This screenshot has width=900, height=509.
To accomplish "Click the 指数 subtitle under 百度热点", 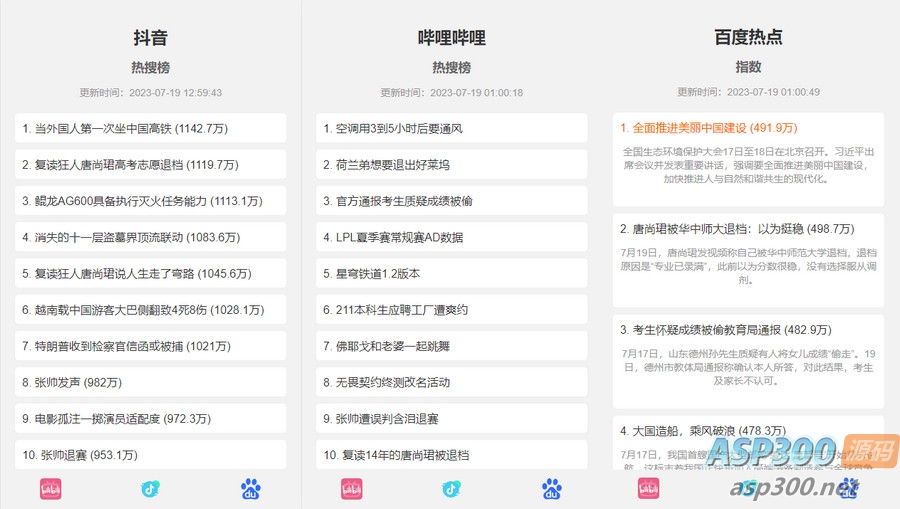I will [748, 67].
